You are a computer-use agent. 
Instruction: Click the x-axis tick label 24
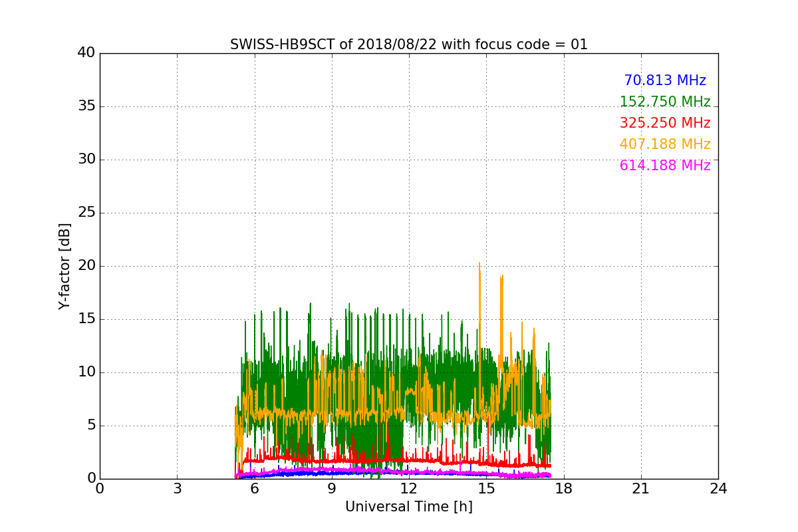pos(718,489)
